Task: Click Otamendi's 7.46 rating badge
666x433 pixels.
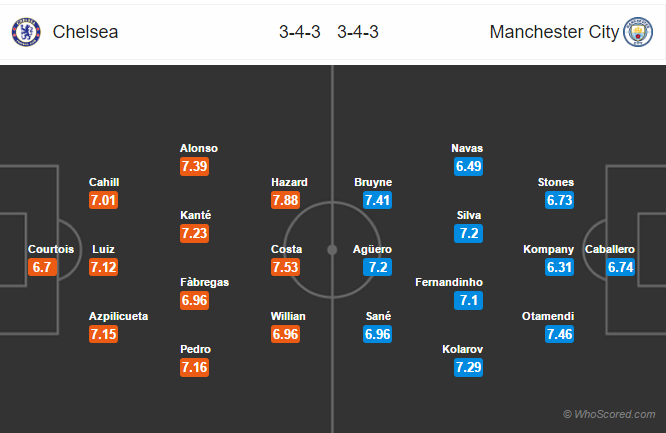Action: click(559, 334)
